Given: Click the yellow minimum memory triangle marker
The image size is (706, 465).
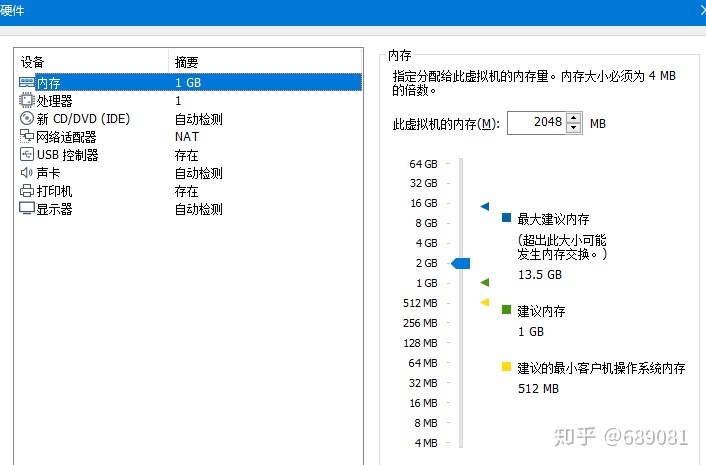Looking at the screenshot, I should coord(484,302).
